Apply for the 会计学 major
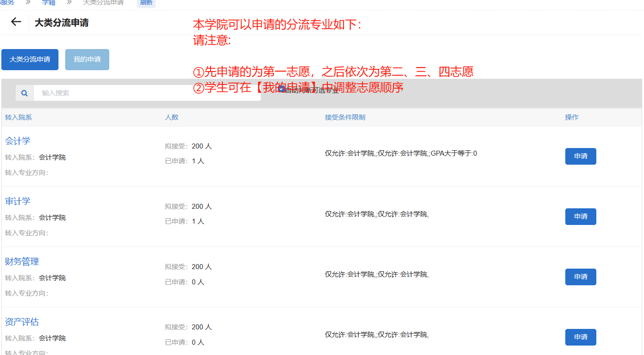 (580, 156)
